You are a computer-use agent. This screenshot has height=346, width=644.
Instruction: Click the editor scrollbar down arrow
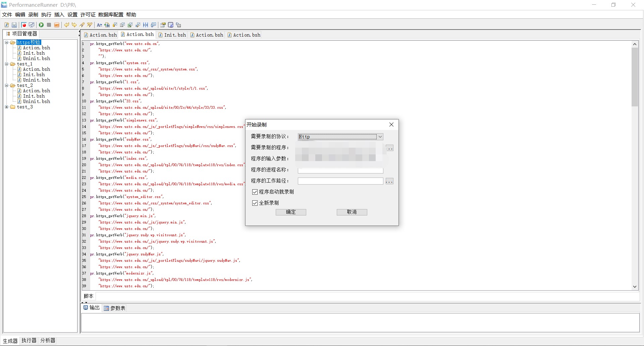[635, 287]
